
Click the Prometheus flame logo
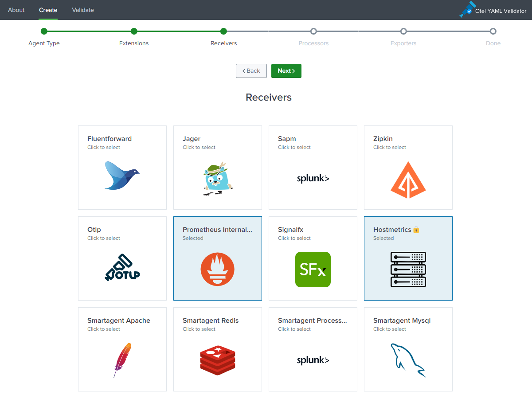(x=218, y=270)
